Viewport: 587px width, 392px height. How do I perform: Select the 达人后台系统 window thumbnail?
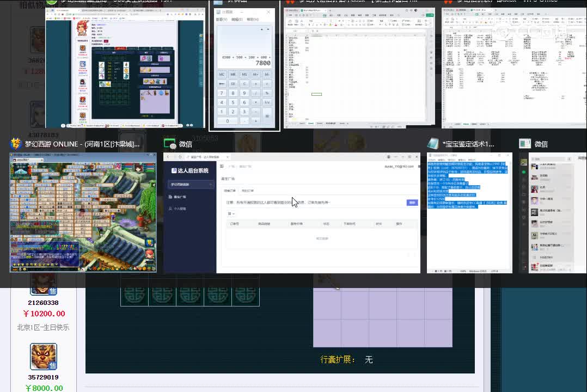tap(292, 213)
